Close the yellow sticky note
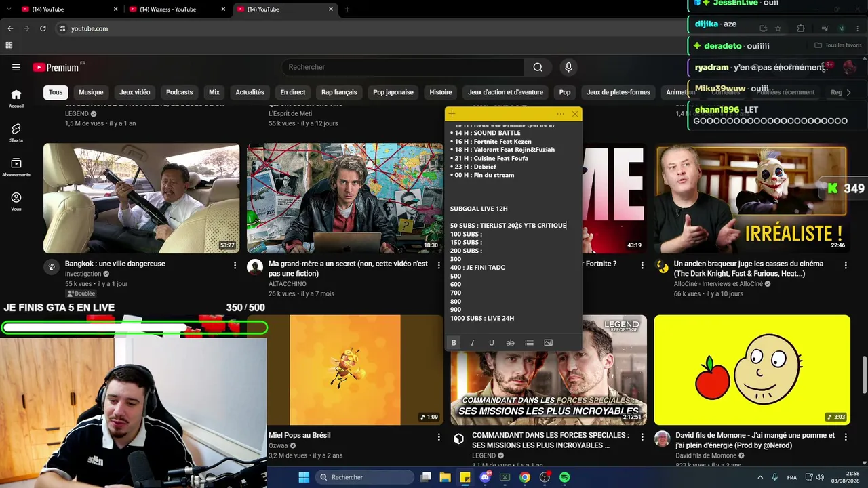 point(575,114)
